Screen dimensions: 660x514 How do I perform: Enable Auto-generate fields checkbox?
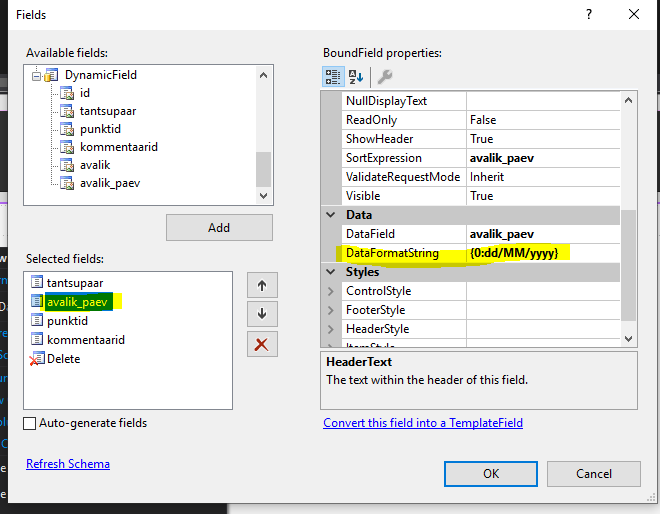[x=29, y=423]
